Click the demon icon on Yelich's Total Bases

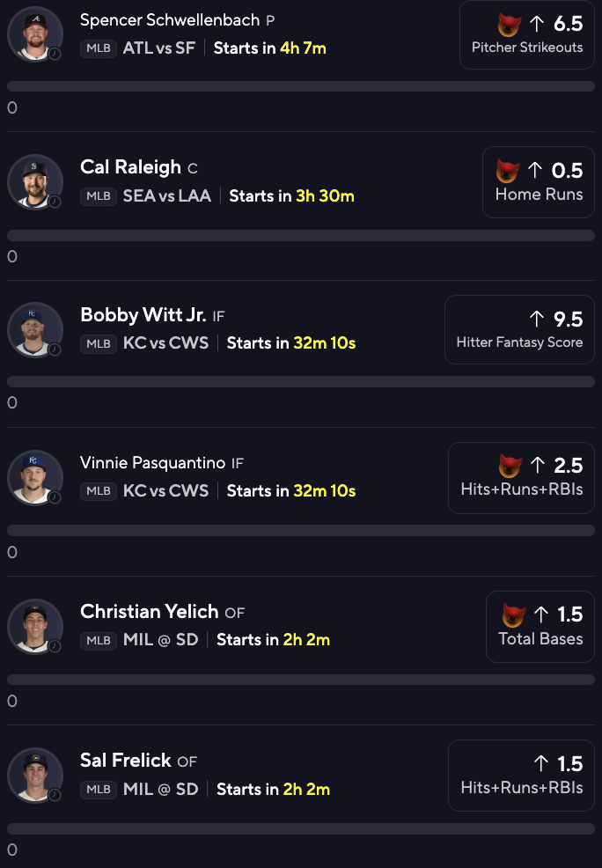click(x=514, y=614)
